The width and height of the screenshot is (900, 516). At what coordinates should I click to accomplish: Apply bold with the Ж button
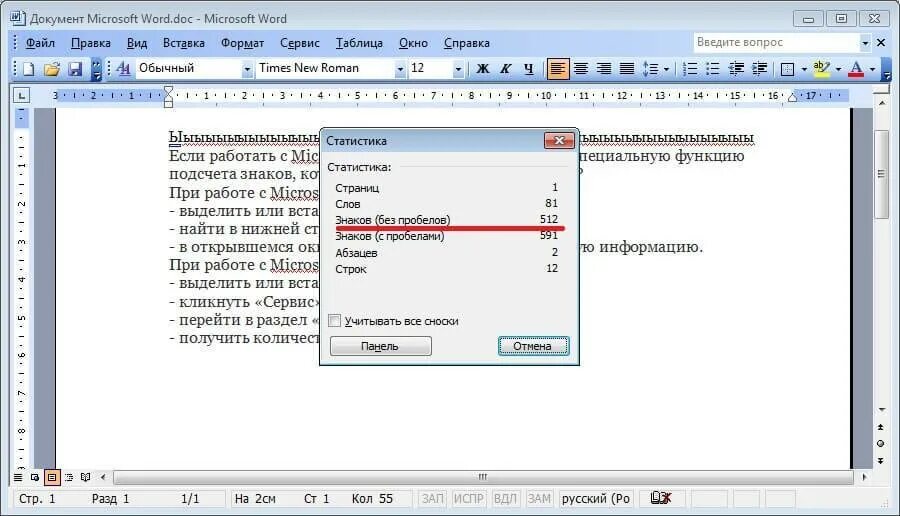pos(483,69)
